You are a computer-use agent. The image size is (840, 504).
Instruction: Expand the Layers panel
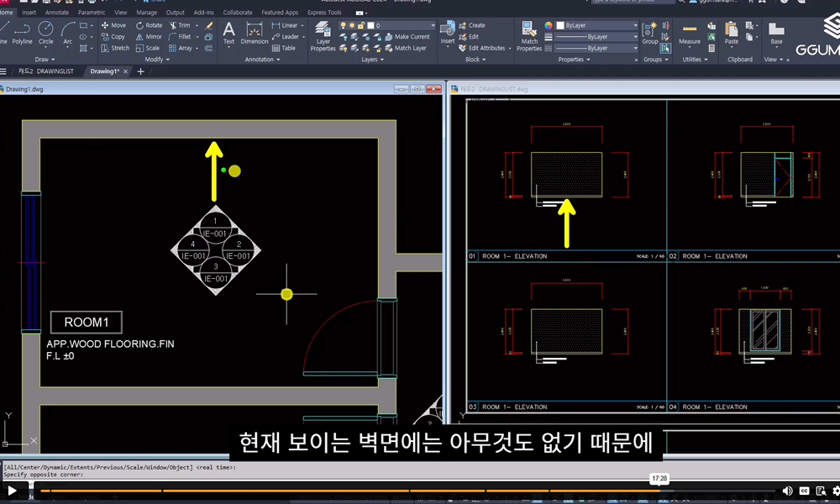[x=372, y=60]
